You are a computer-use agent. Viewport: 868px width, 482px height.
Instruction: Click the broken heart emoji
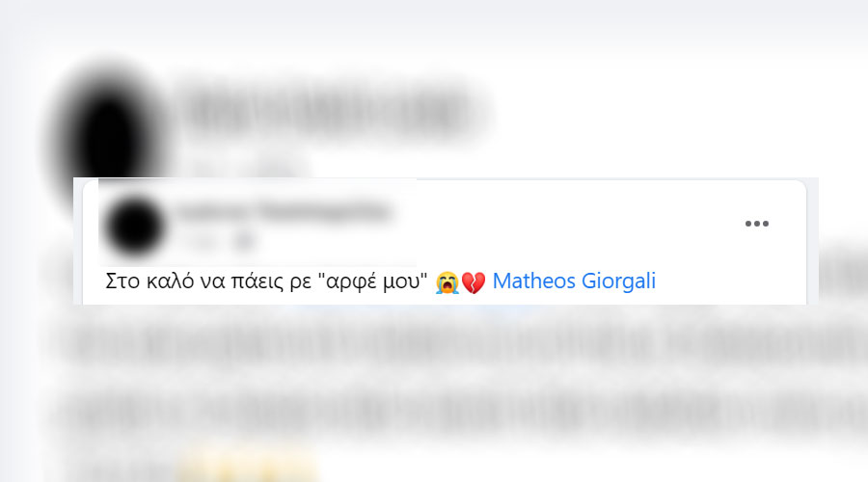474,282
